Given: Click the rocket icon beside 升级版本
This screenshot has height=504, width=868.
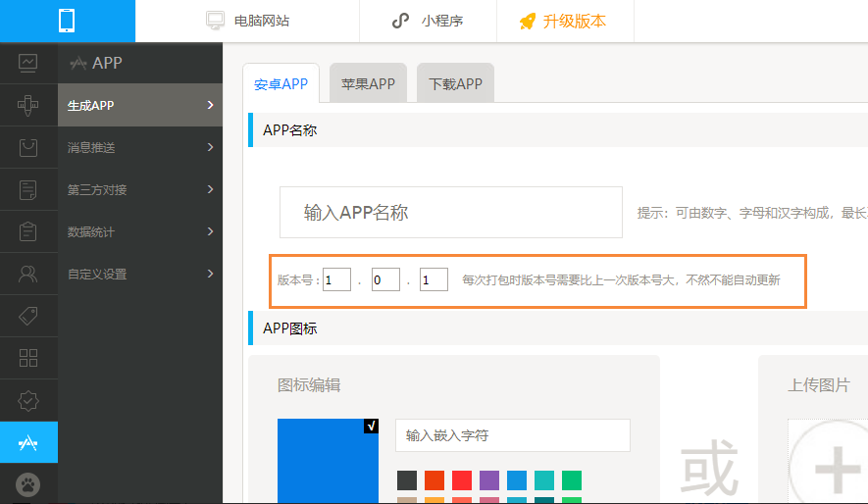Looking at the screenshot, I should tap(528, 21).
